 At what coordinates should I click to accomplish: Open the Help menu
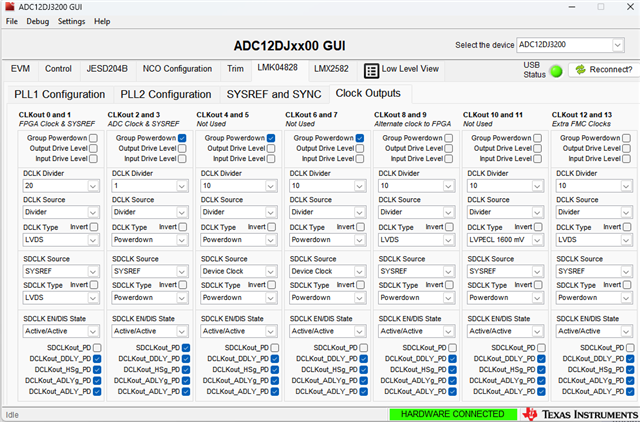coord(102,21)
